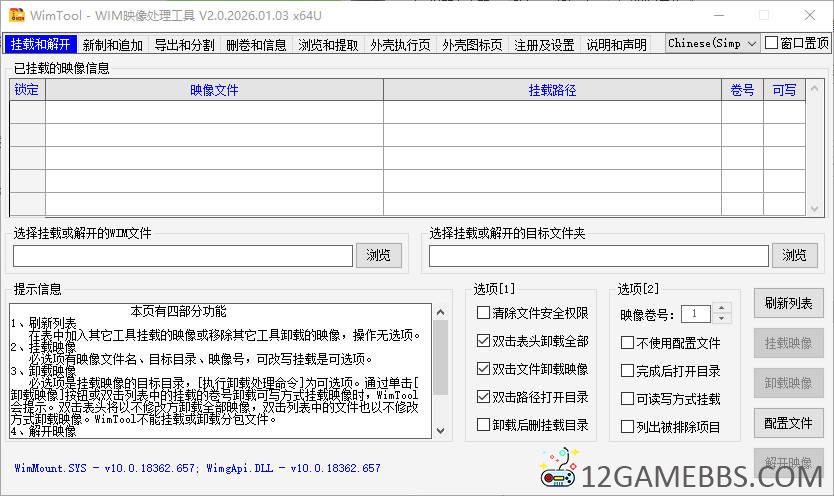Decrease 映像卷号 with the spinner down arrow
This screenshot has height=496, width=834.
[x=722, y=319]
